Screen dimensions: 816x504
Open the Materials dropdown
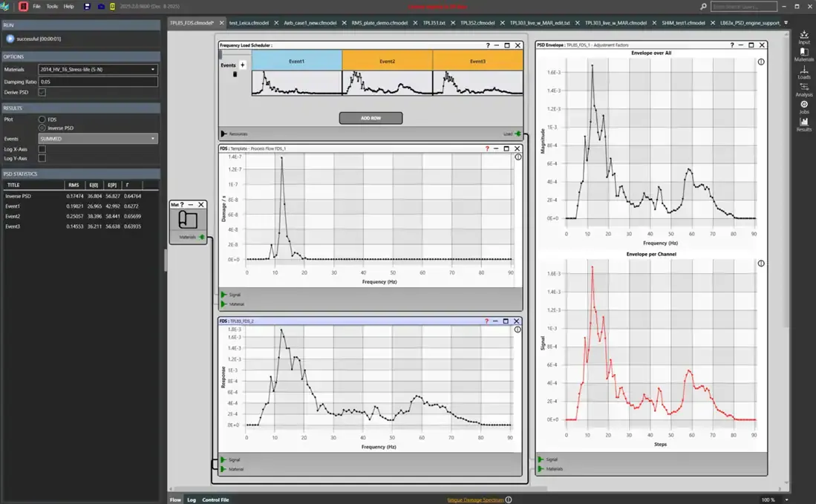[98, 70]
